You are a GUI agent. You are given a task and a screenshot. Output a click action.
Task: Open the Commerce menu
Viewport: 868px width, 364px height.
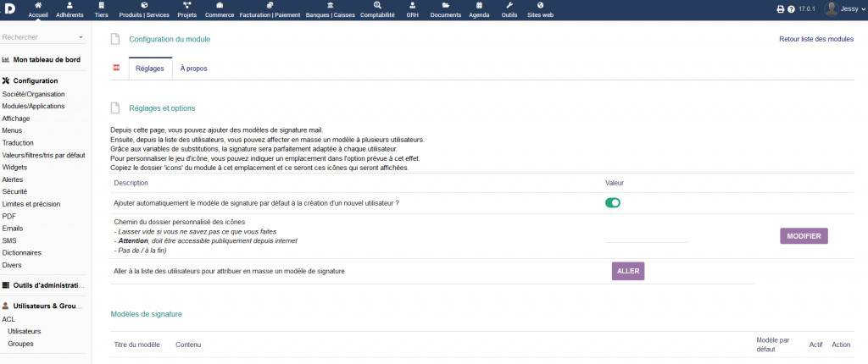[220, 10]
